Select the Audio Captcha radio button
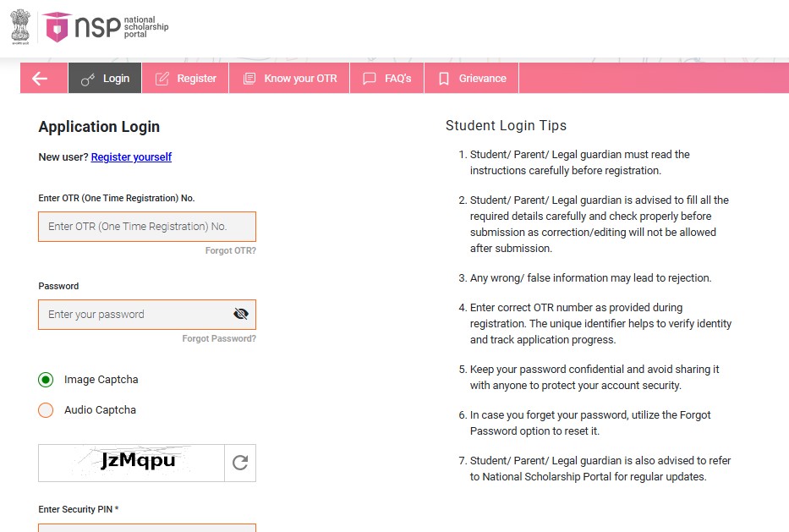Image resolution: width=789 pixels, height=532 pixels. click(46, 409)
